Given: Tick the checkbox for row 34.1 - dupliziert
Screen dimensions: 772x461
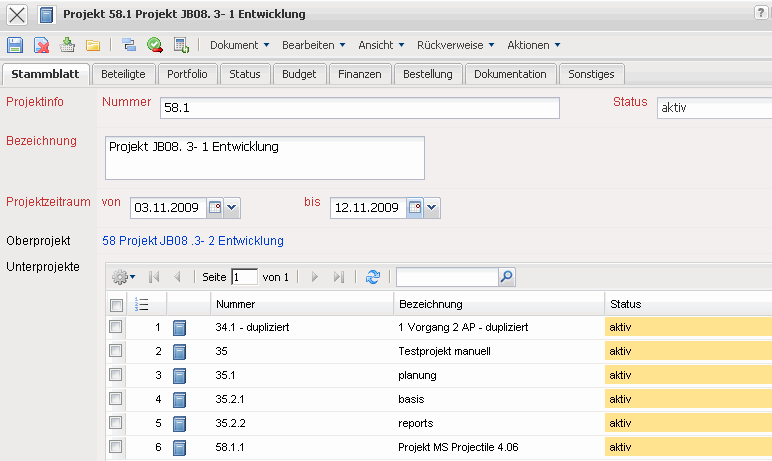Looking at the screenshot, I should [116, 327].
